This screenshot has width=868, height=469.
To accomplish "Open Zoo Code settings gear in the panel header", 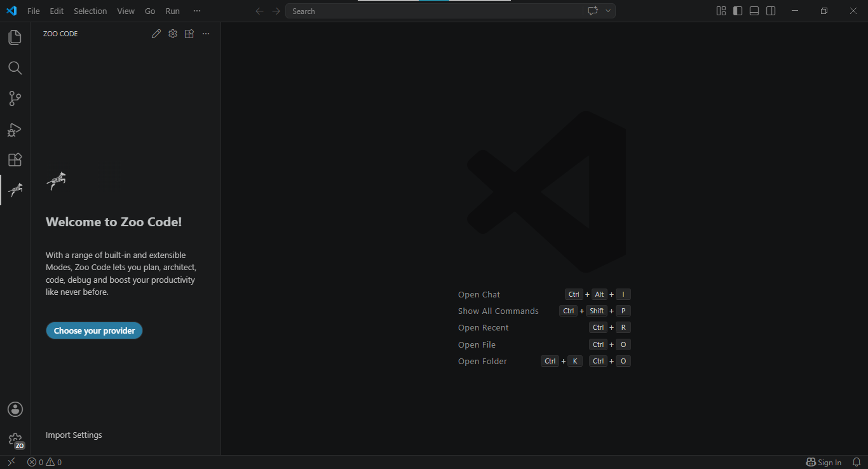I will coord(173,34).
